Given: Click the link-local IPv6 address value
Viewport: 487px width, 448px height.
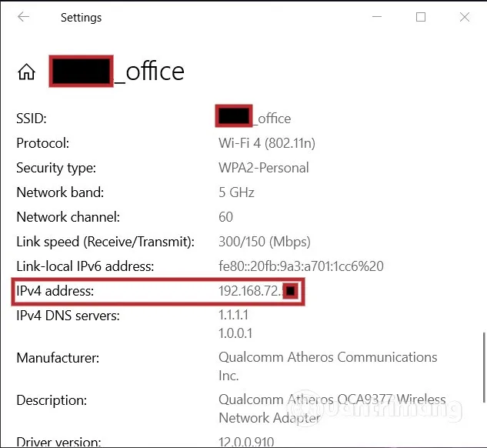Looking at the screenshot, I should tap(301, 266).
